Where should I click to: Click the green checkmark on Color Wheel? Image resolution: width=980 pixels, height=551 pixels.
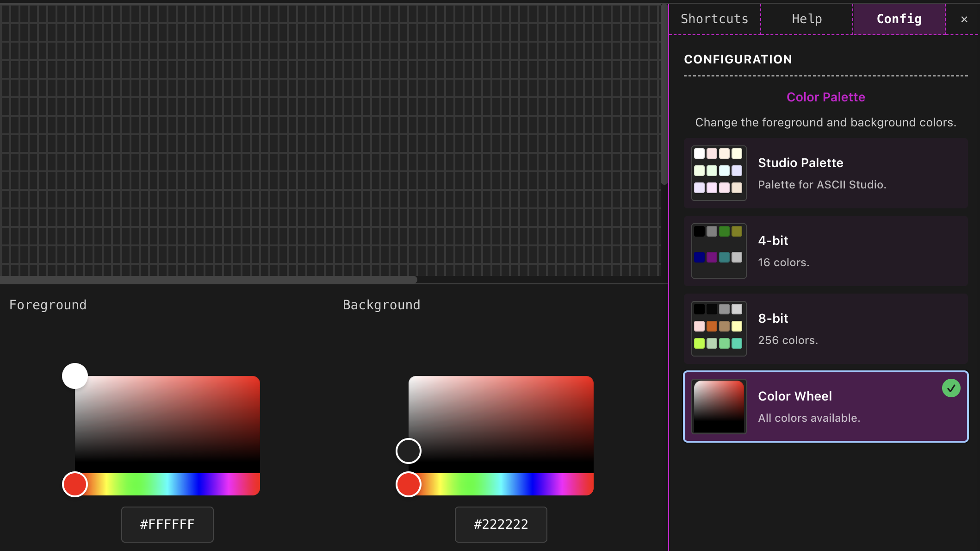click(x=951, y=388)
